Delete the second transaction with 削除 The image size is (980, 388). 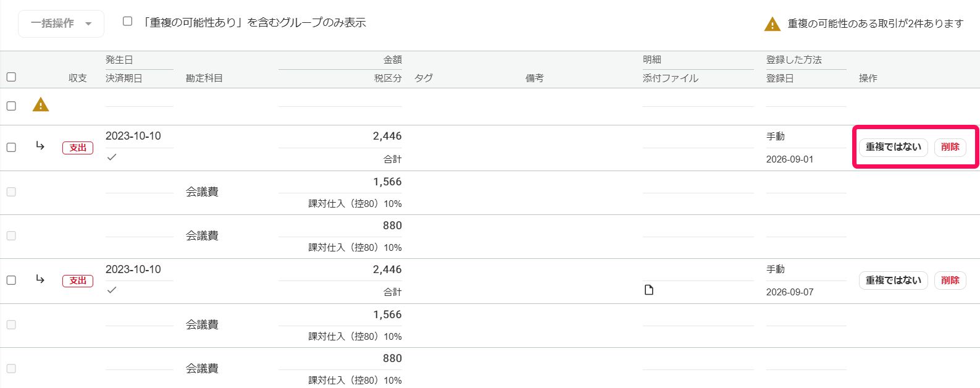[950, 280]
